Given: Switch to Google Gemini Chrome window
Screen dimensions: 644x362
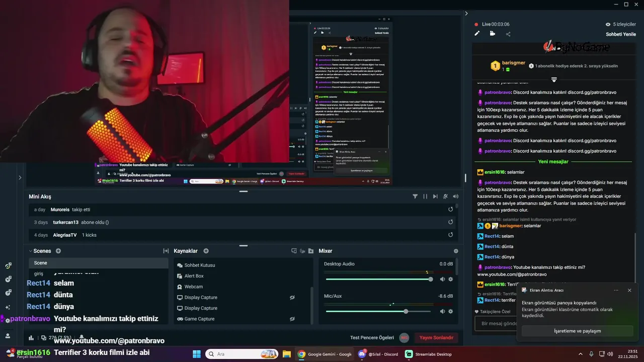Looking at the screenshot, I should 325,354.
